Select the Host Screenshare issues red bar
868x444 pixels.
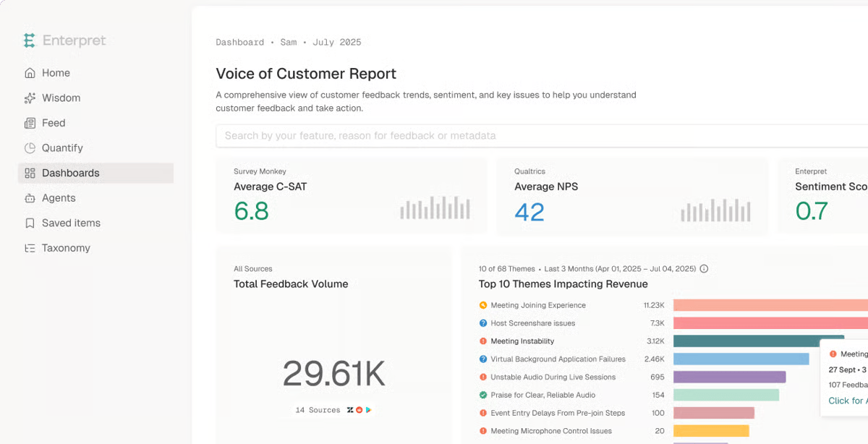click(770, 323)
